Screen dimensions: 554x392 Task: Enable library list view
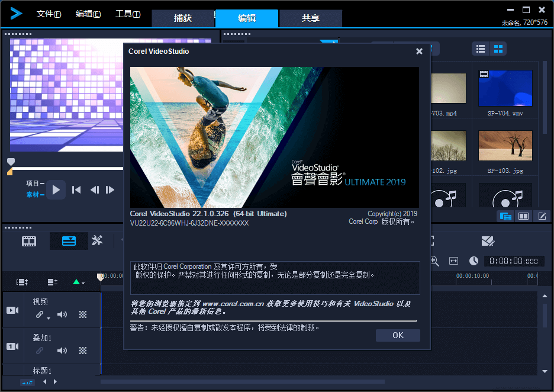pyautogui.click(x=480, y=49)
